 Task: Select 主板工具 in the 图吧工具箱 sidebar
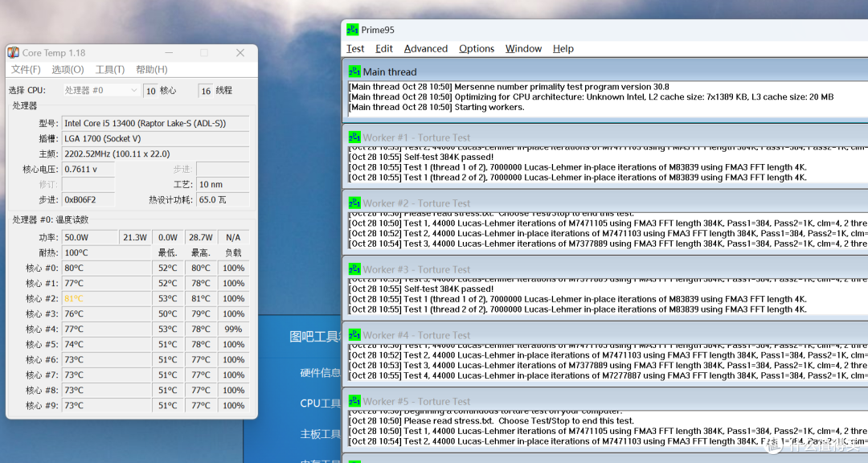pyautogui.click(x=320, y=434)
